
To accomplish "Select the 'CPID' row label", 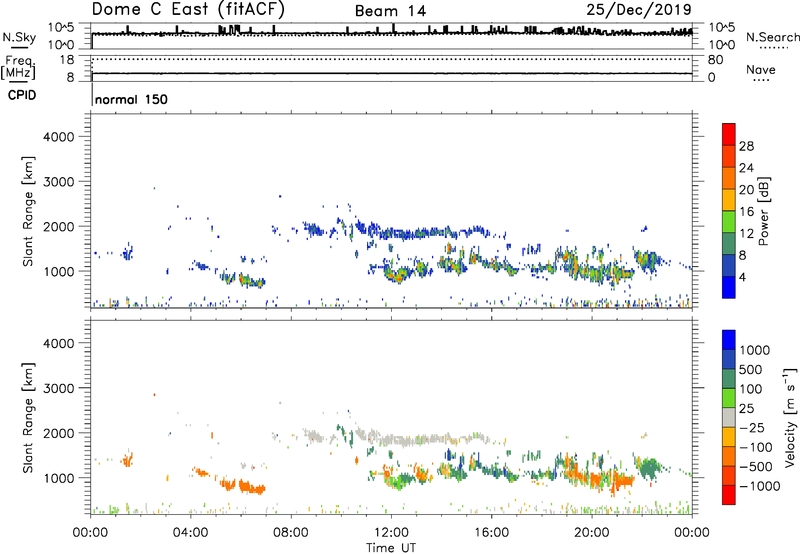I will pos(22,95).
